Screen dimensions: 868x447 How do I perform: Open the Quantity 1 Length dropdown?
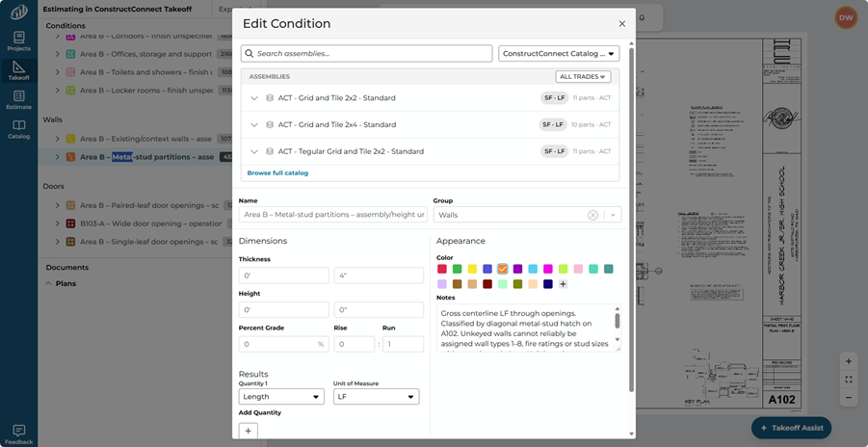pyautogui.click(x=281, y=397)
